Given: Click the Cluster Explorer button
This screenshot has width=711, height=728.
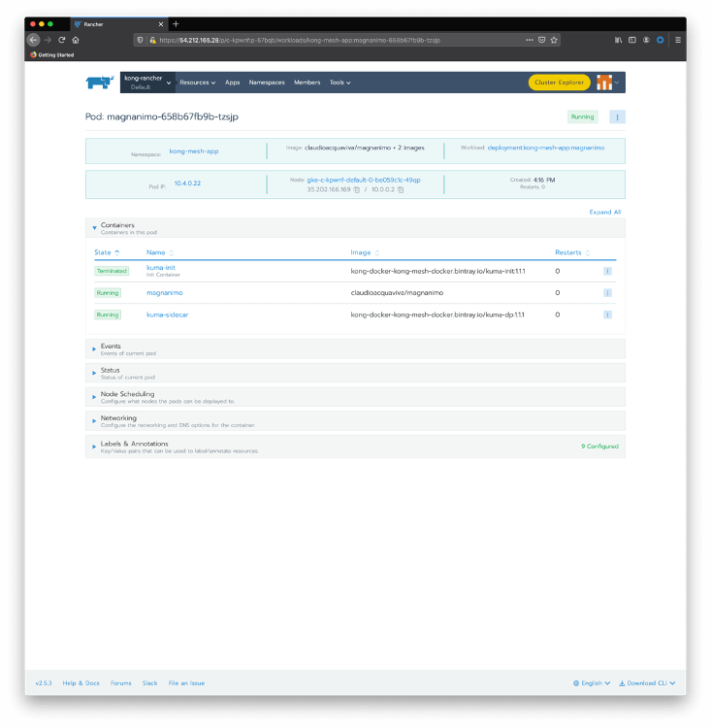Looking at the screenshot, I should tap(559, 83).
